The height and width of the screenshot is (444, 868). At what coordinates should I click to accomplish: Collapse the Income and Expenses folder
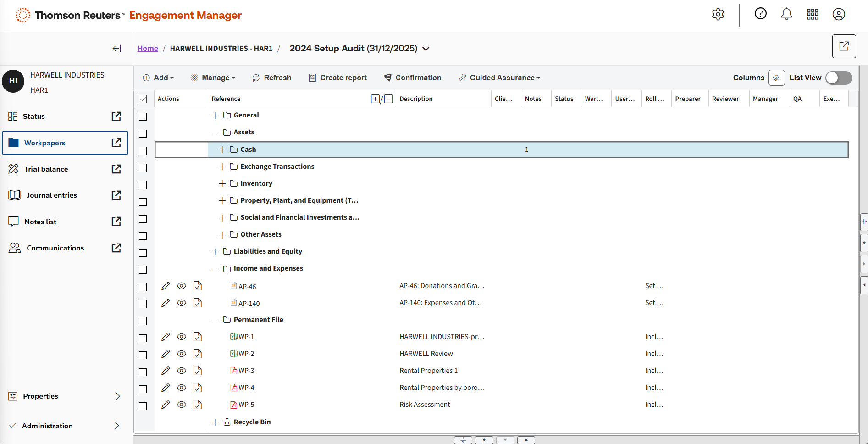pyautogui.click(x=216, y=269)
